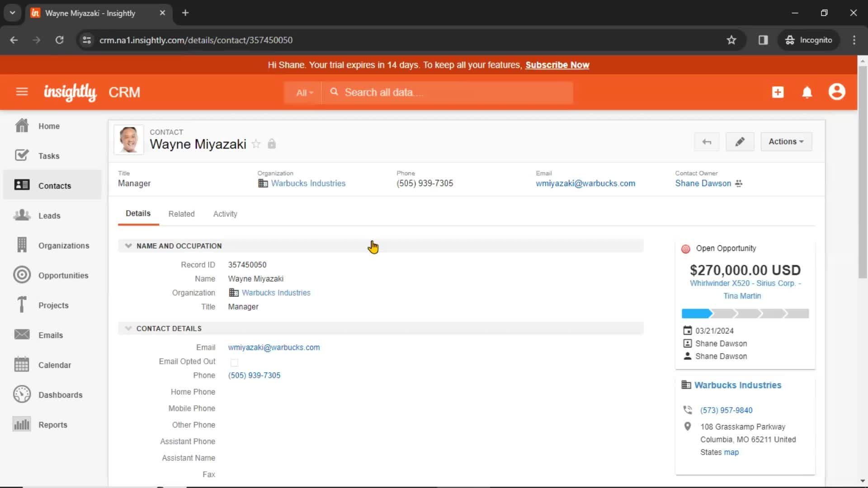The image size is (868, 488).
Task: Open Warbucks Industries card title
Action: coord(737,385)
